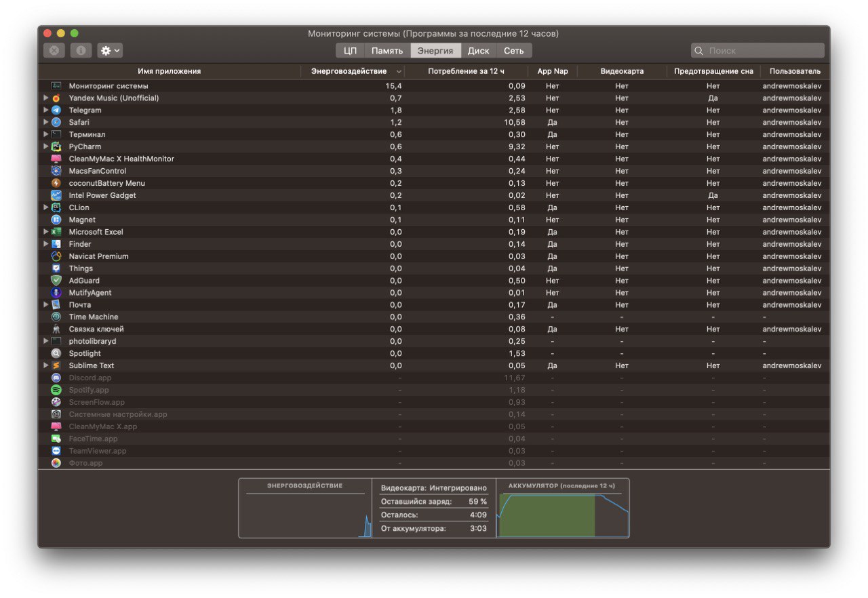
Task: Click the Оставшийся заряд 59 % value
Action: (x=477, y=502)
